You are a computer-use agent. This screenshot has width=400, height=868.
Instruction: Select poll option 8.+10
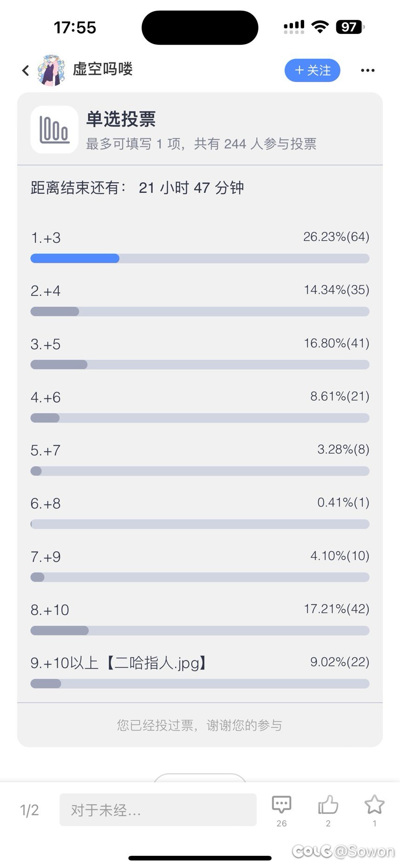(50, 610)
